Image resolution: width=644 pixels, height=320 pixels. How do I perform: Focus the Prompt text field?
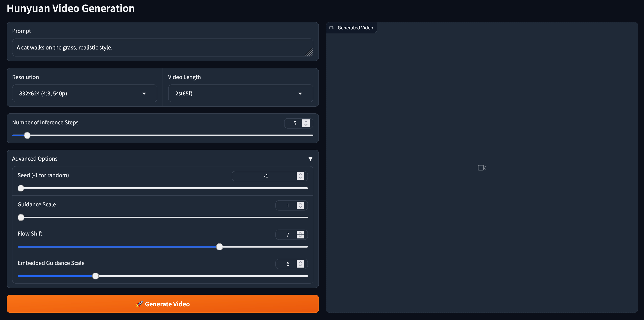163,47
